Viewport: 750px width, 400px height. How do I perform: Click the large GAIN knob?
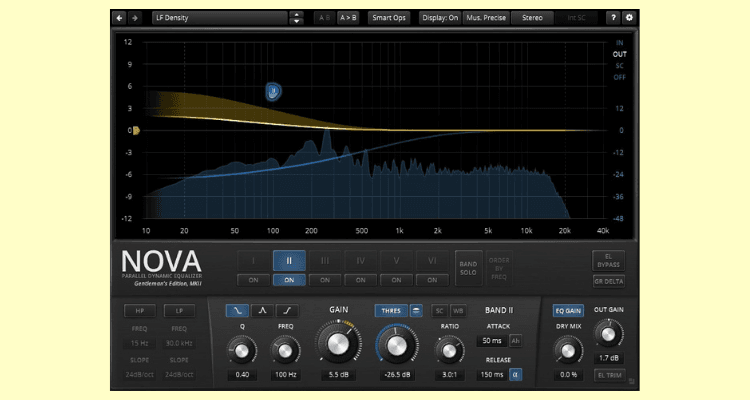338,344
